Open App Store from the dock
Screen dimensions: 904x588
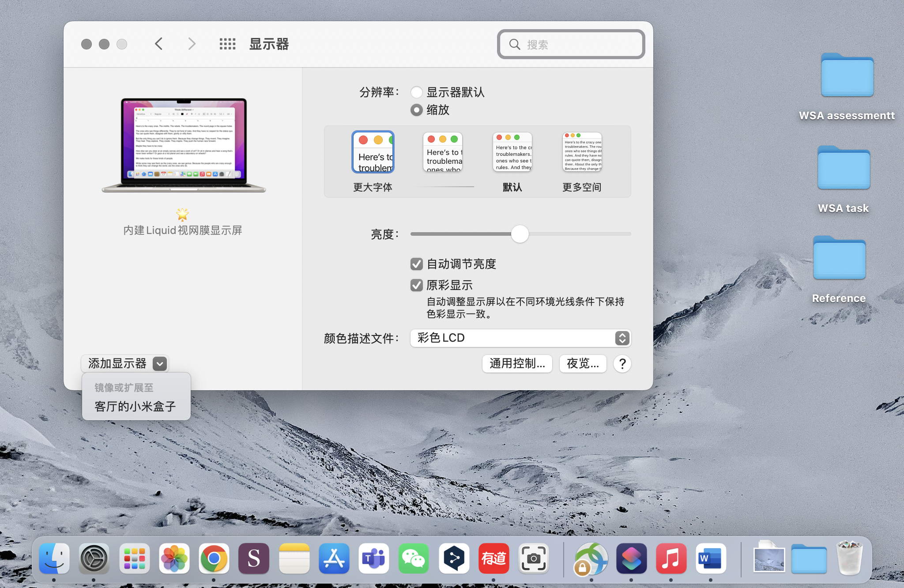point(334,559)
